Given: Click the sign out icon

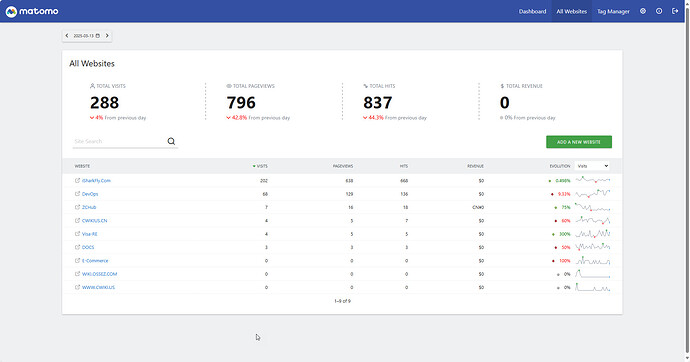Looking at the screenshot, I should [x=675, y=11].
